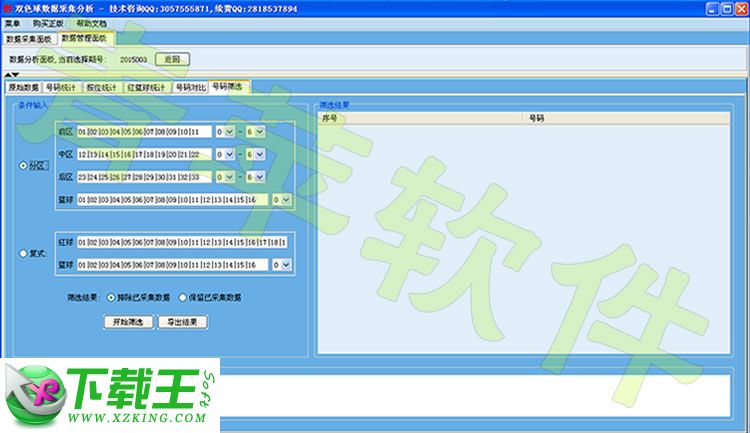This screenshot has width=750, height=433.
Task: Switch to the 数据采集面板 tab
Action: pyautogui.click(x=29, y=39)
